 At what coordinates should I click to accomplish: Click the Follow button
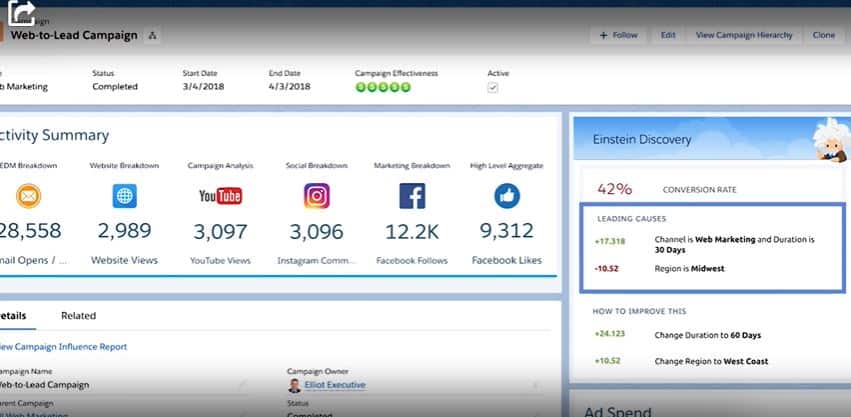[618, 35]
